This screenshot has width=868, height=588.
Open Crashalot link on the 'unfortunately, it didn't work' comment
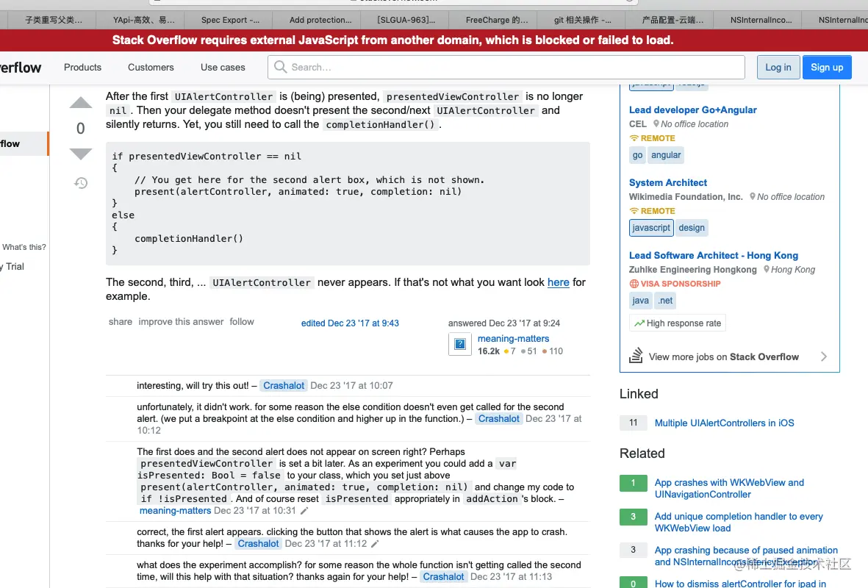click(499, 418)
